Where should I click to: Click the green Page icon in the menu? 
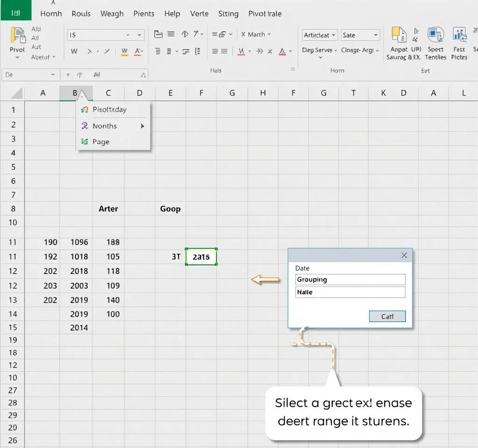(84, 142)
